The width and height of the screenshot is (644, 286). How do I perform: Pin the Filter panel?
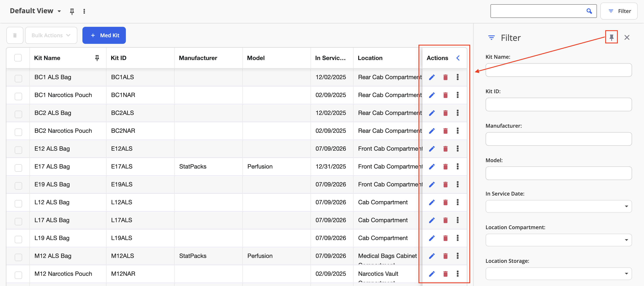point(611,37)
